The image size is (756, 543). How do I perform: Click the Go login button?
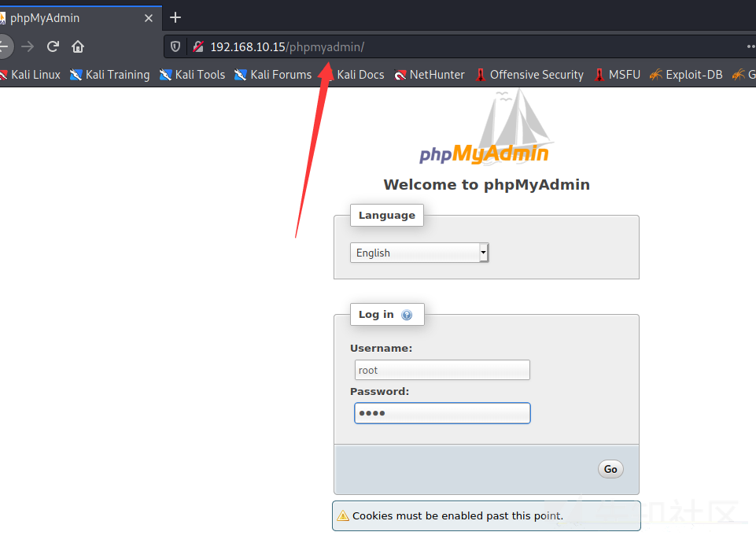coord(610,469)
